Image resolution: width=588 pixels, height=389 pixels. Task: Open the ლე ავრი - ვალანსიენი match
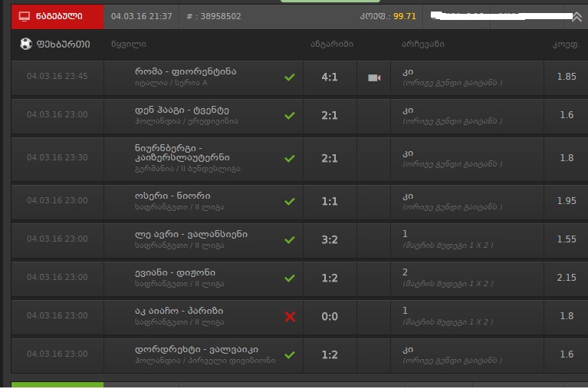click(x=191, y=234)
